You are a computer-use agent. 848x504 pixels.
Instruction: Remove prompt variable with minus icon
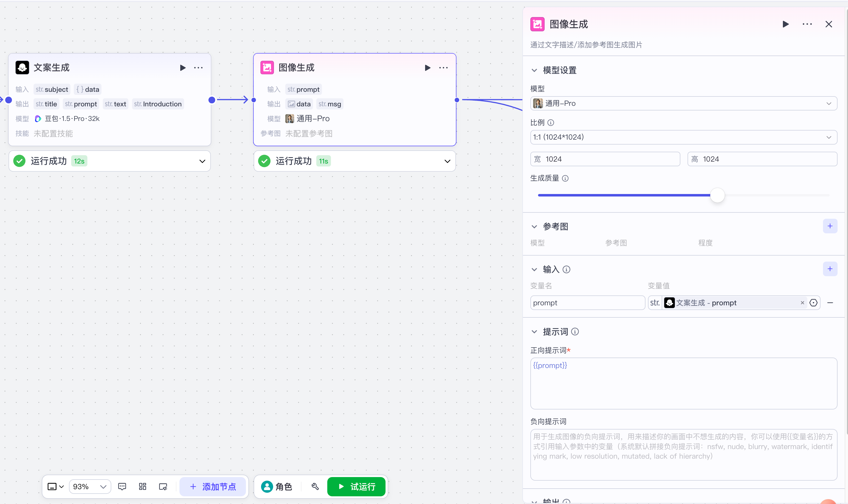[830, 303]
